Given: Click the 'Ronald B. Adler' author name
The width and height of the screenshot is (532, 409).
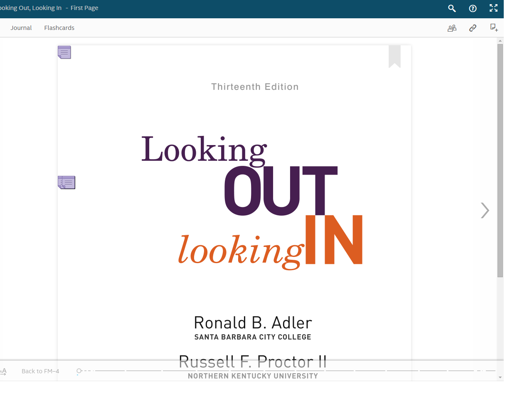Looking at the screenshot, I should (253, 323).
